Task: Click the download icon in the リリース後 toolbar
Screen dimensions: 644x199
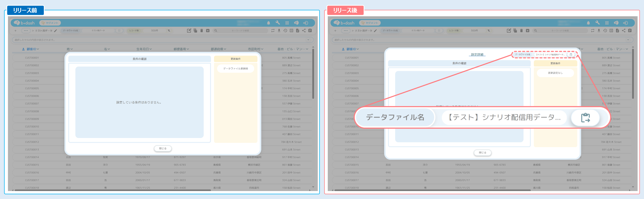Action: pos(599,31)
